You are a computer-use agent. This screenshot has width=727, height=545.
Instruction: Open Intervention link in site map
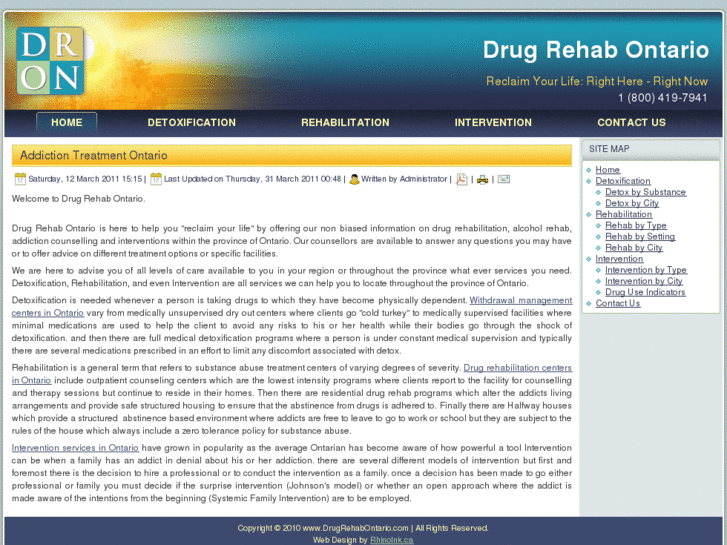[x=619, y=259]
